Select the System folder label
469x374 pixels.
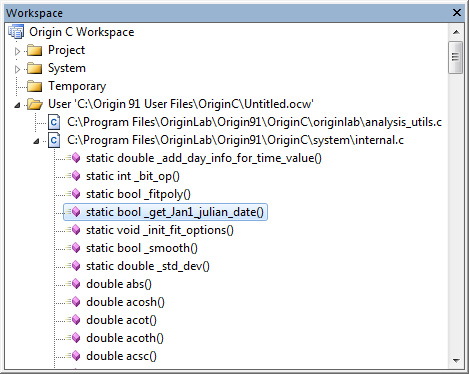pos(67,68)
